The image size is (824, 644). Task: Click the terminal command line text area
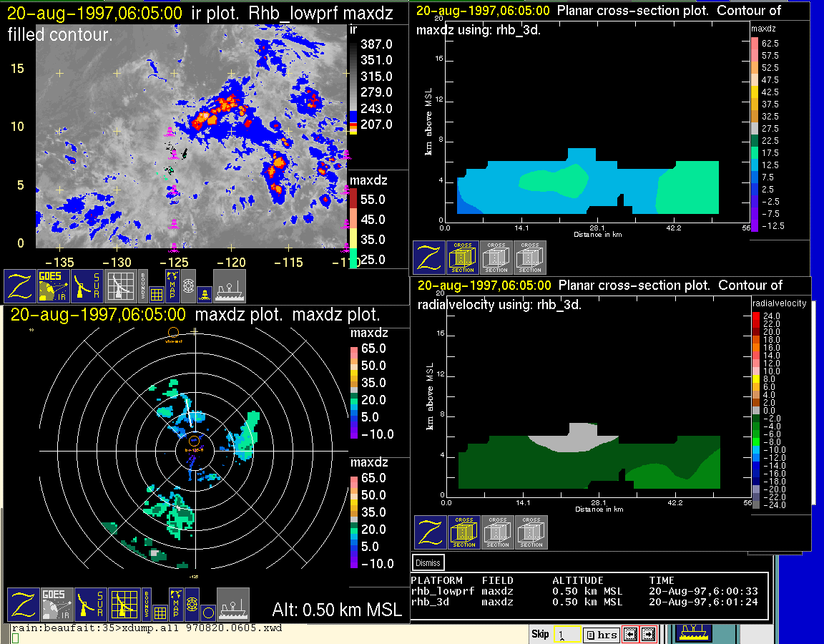(147, 628)
